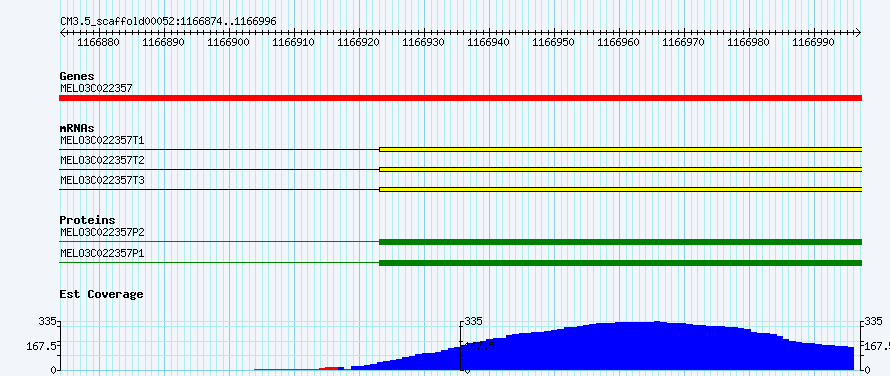This screenshot has width=890, height=376.
Task: Click the right arrow end of the ruler
Action: pyautogui.click(x=858, y=32)
